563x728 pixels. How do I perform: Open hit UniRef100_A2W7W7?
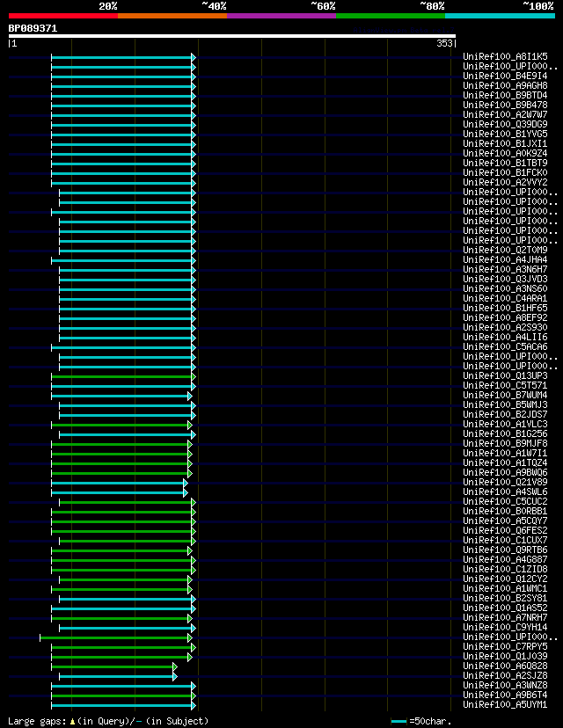505,114
